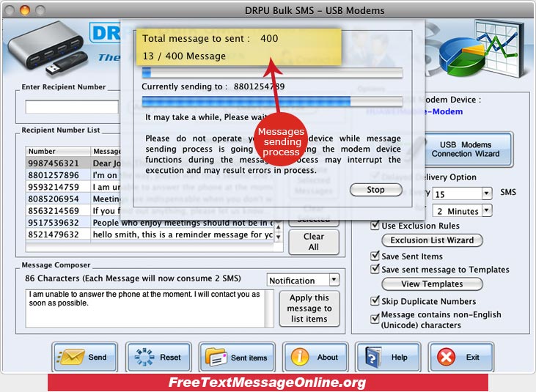Select row with number 8521479632

pyautogui.click(x=150, y=234)
